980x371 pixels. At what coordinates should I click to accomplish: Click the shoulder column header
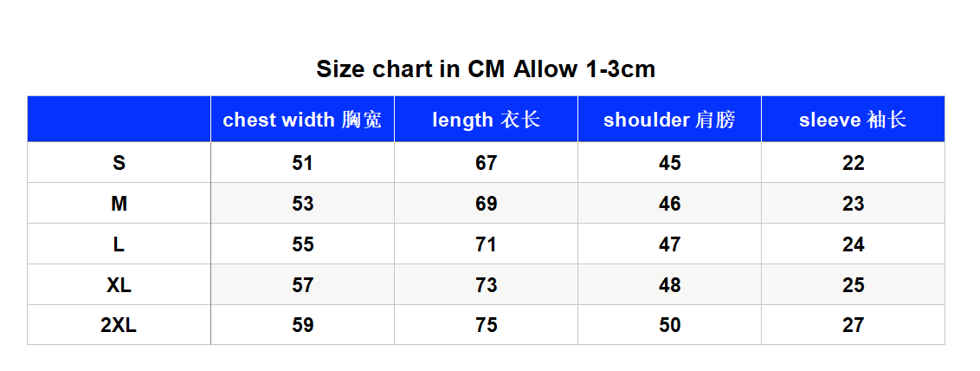coord(669,120)
